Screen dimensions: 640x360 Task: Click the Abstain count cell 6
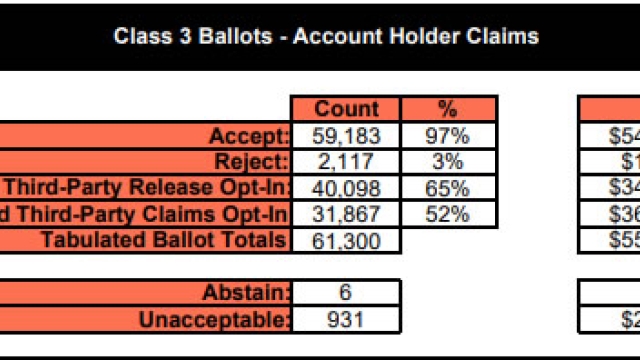[346, 293]
